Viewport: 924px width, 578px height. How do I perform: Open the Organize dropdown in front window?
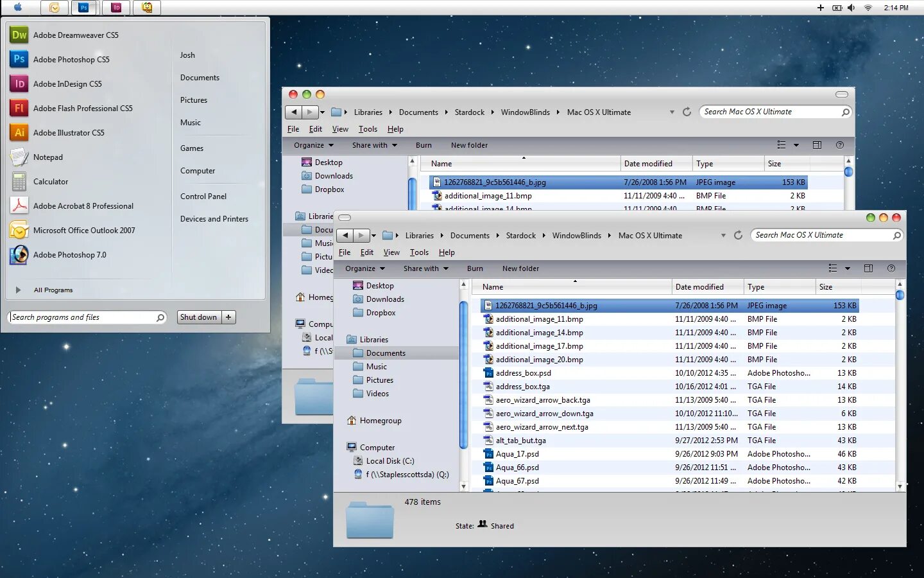(x=365, y=268)
